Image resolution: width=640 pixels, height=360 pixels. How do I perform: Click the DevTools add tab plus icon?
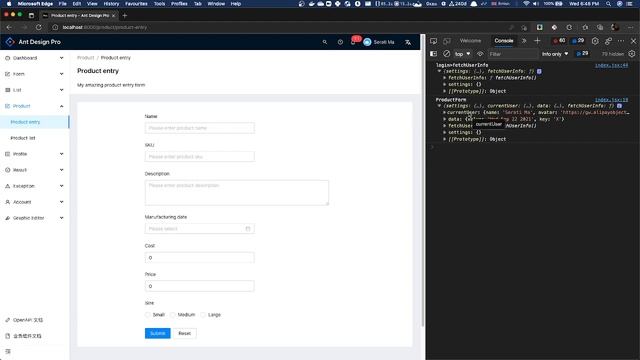pos(537,41)
